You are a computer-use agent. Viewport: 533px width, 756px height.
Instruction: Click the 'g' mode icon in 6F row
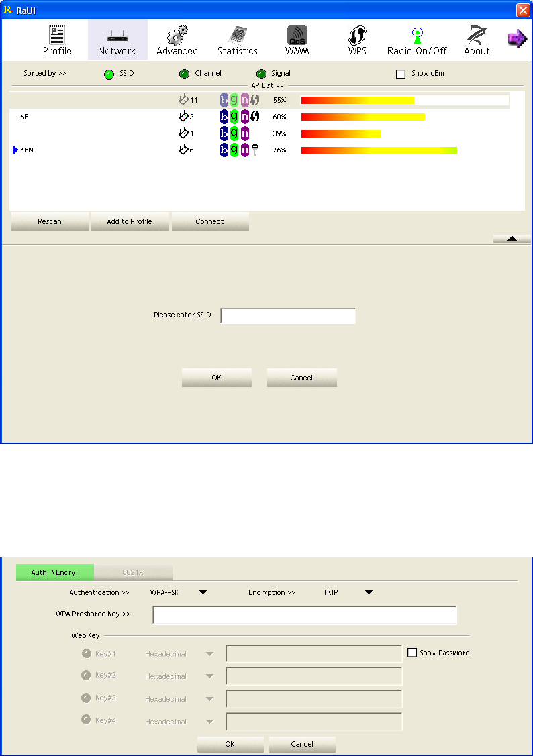(234, 117)
